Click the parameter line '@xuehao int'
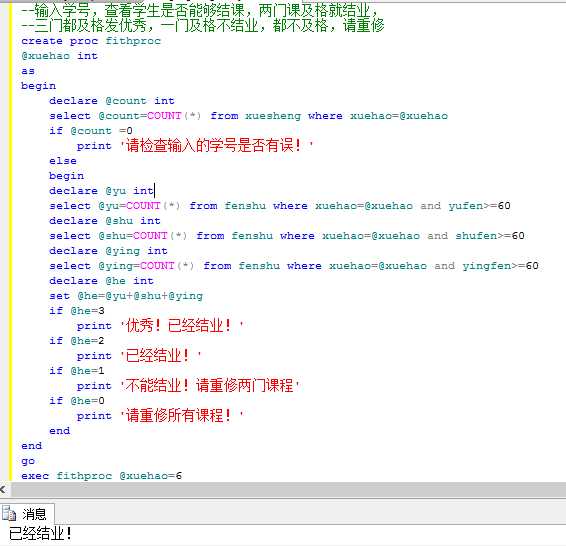 59,56
